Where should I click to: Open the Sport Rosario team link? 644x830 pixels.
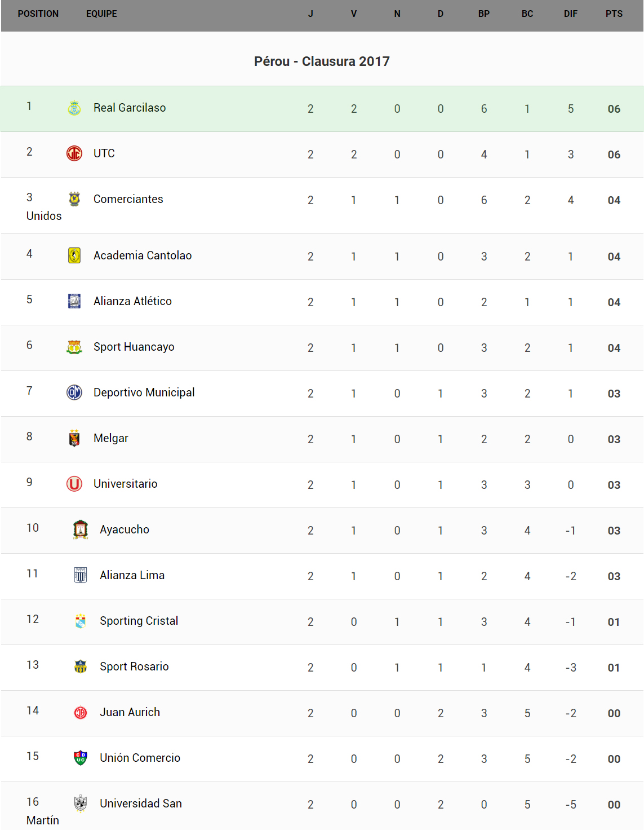pyautogui.click(x=134, y=666)
